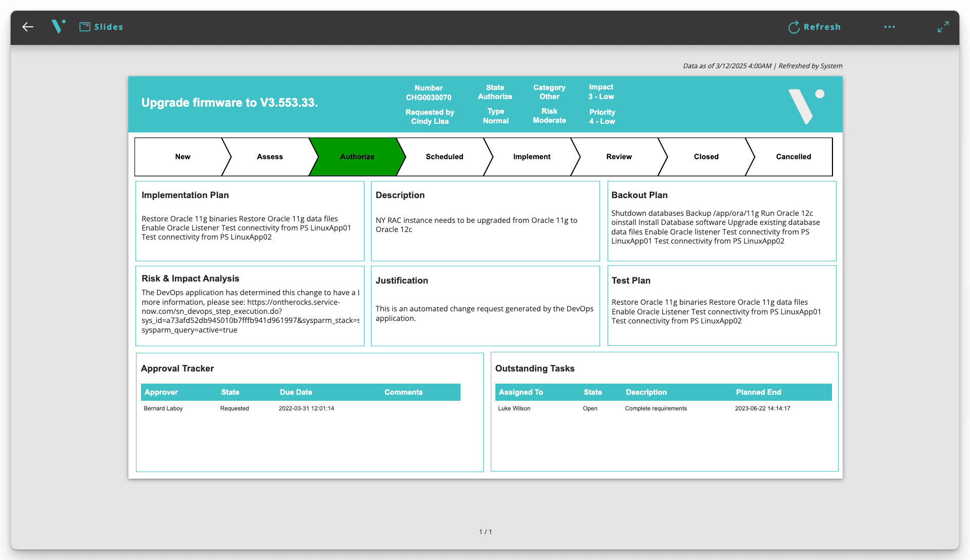The image size is (970, 560).
Task: Click State value Authorize in header
Action: 495,97
